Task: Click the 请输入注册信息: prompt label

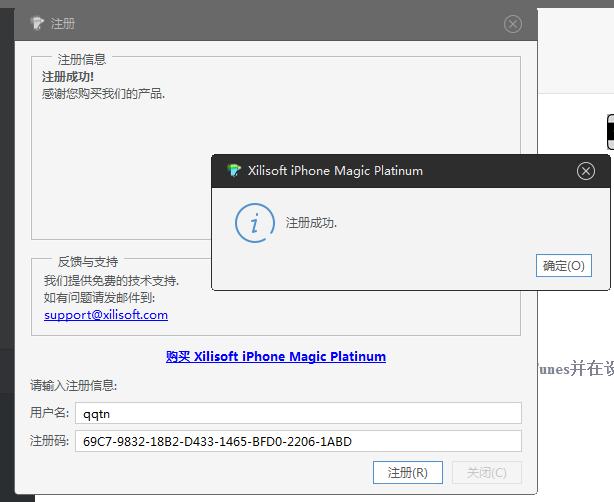Action: (x=74, y=385)
